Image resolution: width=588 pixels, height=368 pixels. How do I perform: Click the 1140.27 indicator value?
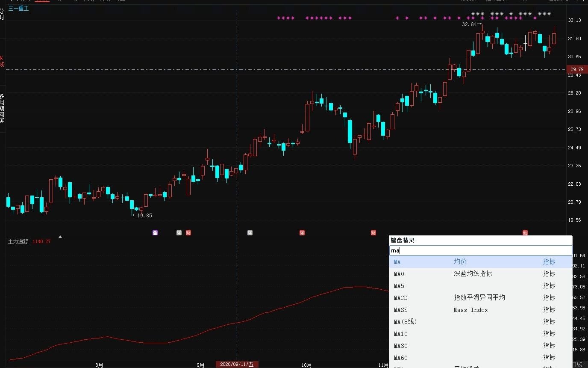point(41,241)
